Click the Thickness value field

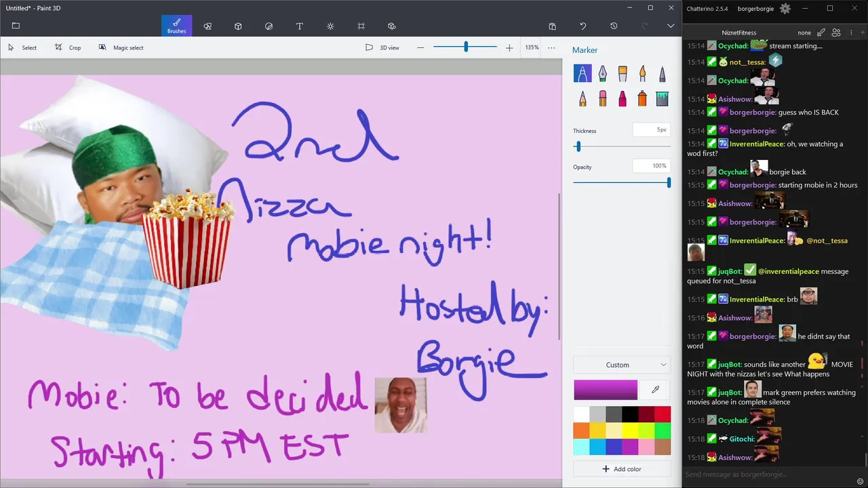(652, 129)
